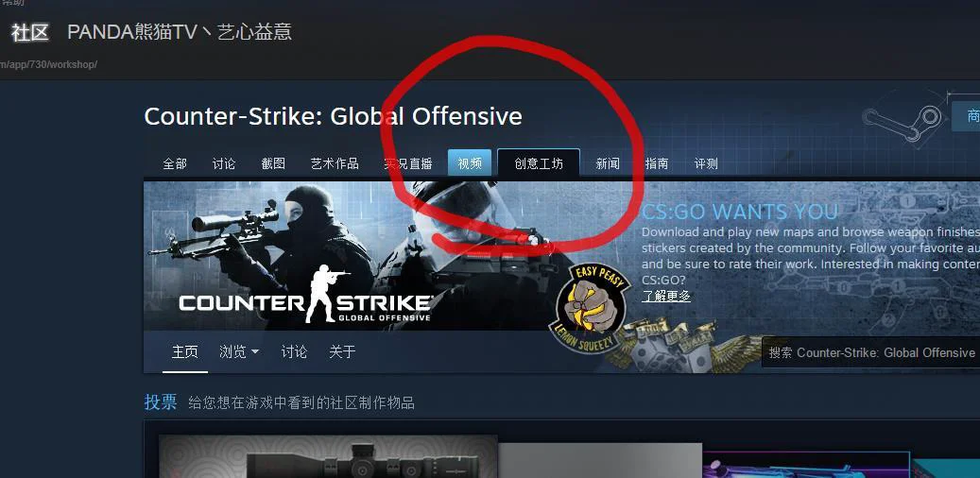This screenshot has height=478, width=980.
Task: Expand the 浏览 dropdown menu
Action: [239, 351]
